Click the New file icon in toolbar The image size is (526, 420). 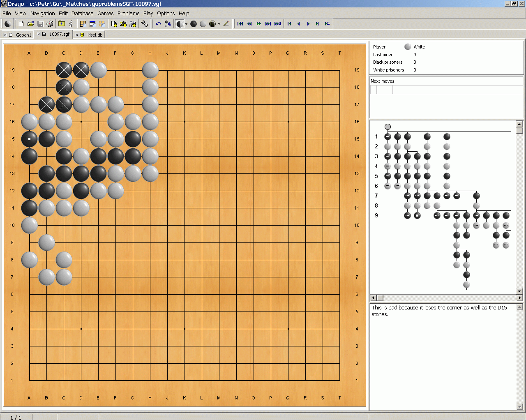coord(21,24)
